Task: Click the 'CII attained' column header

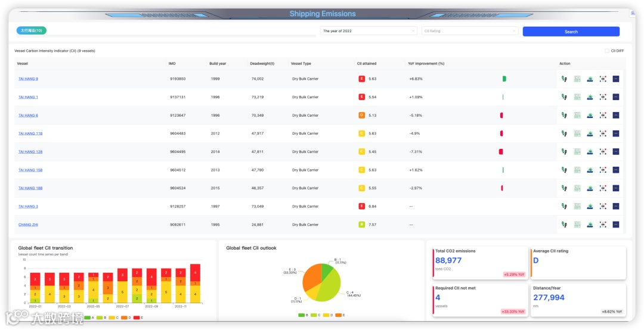Action: click(x=366, y=64)
